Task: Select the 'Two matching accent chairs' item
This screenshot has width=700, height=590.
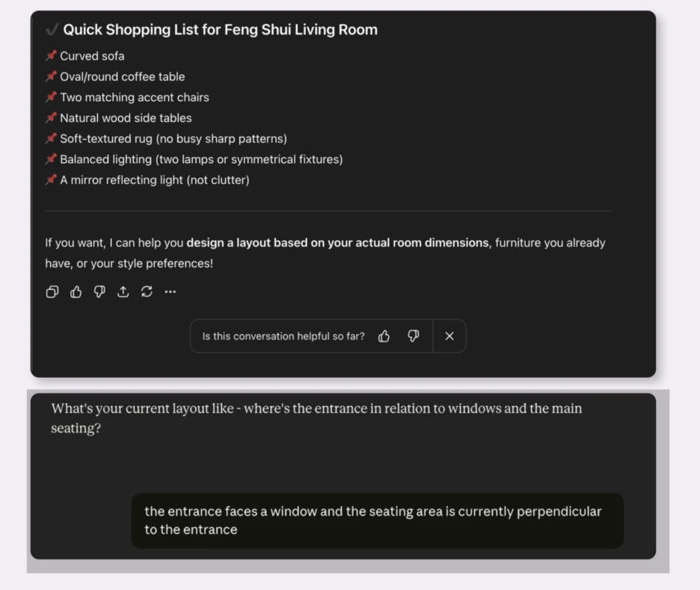Action: (135, 97)
